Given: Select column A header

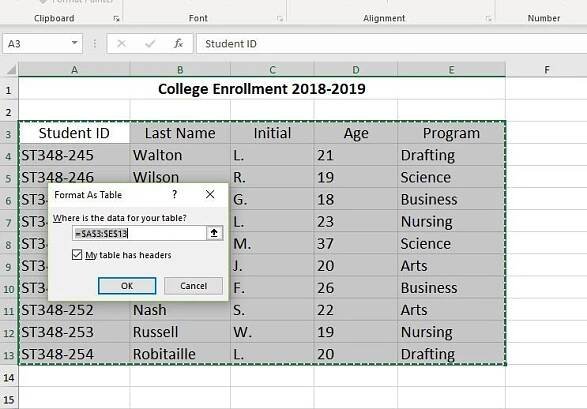Looking at the screenshot, I should pyautogui.click(x=74, y=70).
